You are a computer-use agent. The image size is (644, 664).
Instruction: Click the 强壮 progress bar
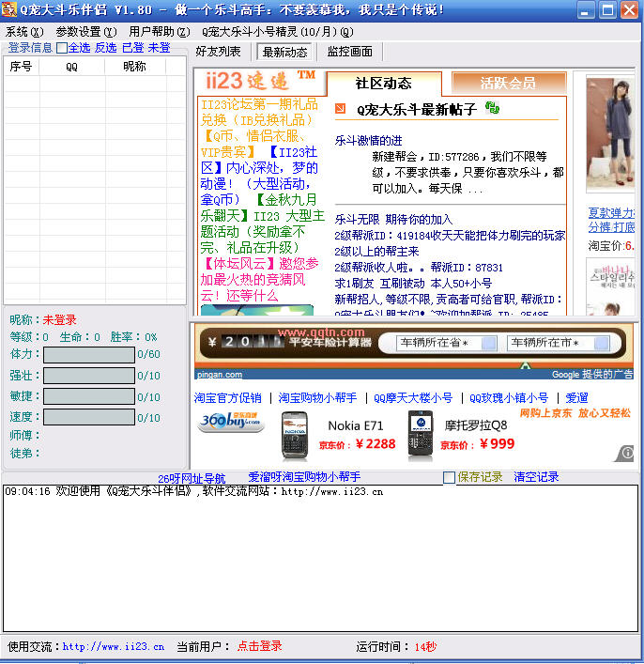(89, 376)
